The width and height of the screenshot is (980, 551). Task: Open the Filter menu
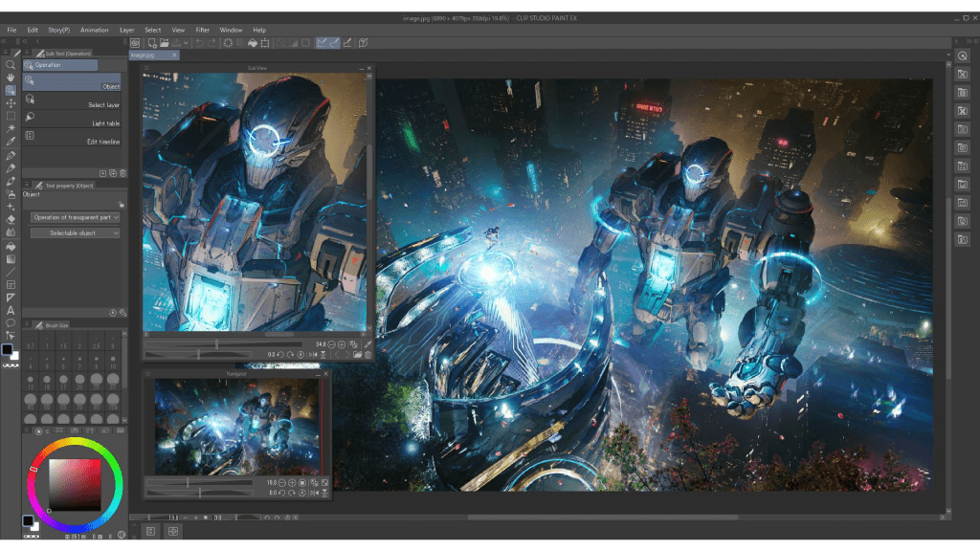(202, 30)
